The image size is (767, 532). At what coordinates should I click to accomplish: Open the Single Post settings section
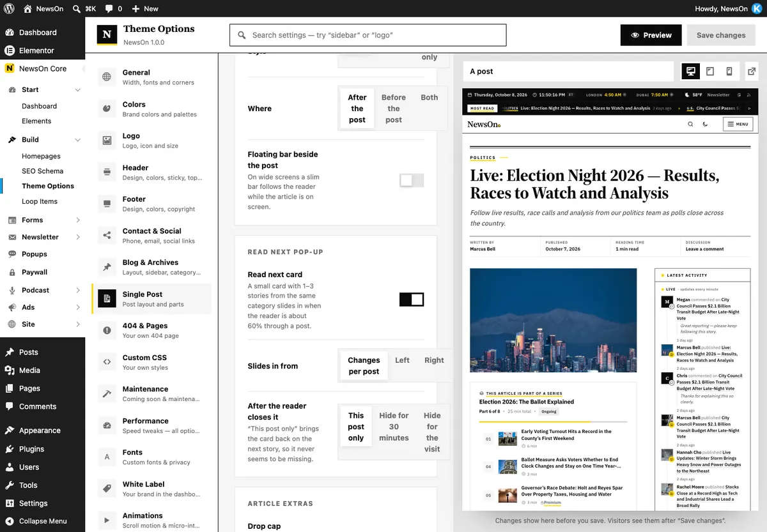(x=152, y=299)
